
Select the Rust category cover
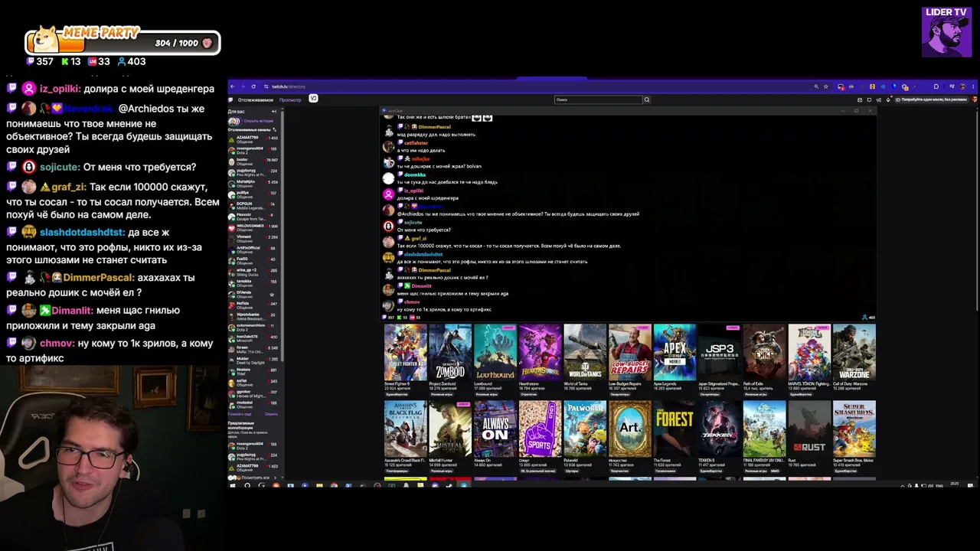(809, 429)
